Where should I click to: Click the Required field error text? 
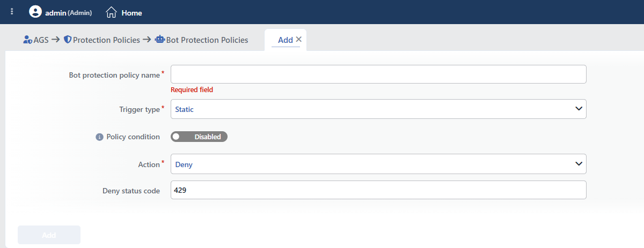[x=192, y=90]
